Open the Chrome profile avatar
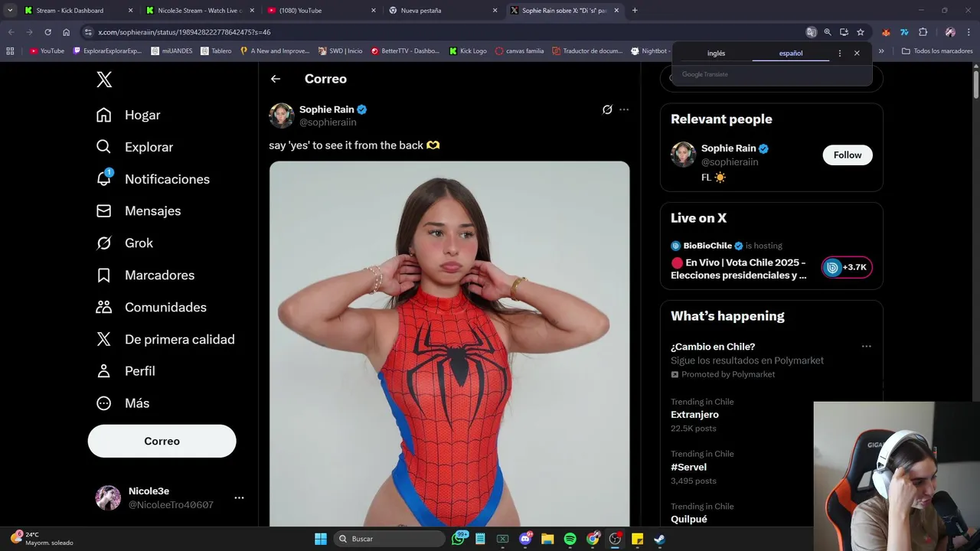 click(950, 32)
